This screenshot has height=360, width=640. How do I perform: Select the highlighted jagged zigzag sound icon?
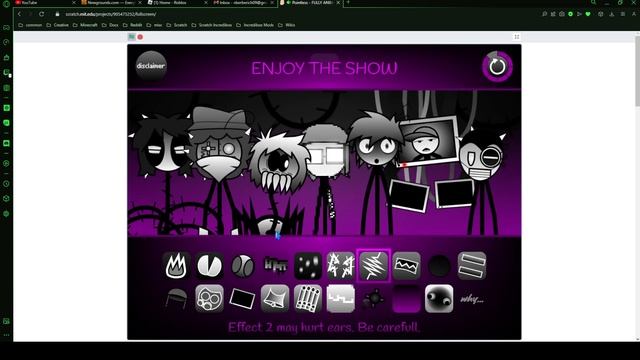[x=373, y=266]
